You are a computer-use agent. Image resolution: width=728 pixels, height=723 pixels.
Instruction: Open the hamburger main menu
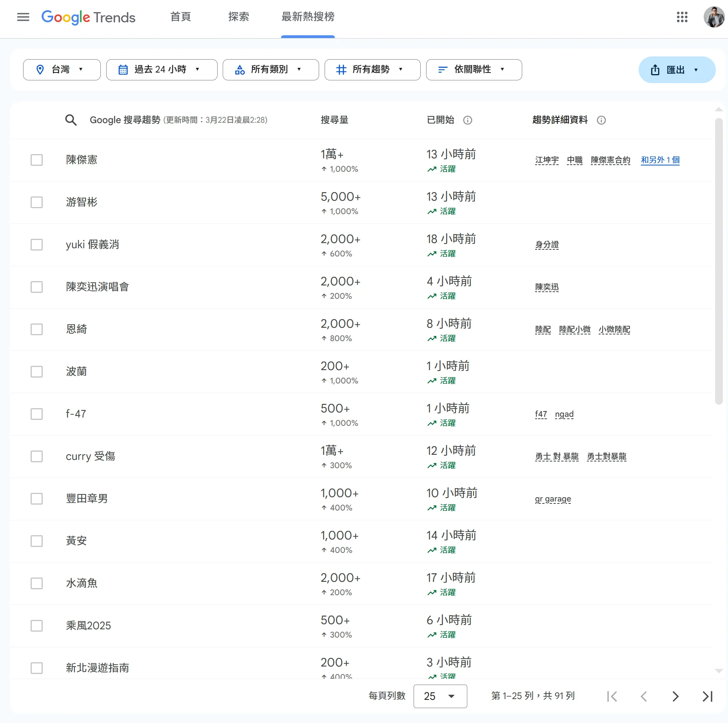pyautogui.click(x=23, y=17)
